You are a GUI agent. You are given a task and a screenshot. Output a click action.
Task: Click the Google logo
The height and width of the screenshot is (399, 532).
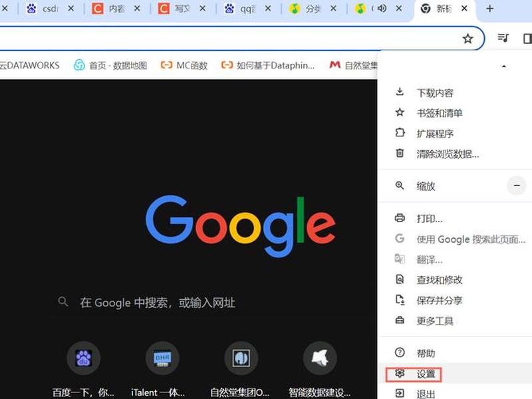(x=241, y=226)
